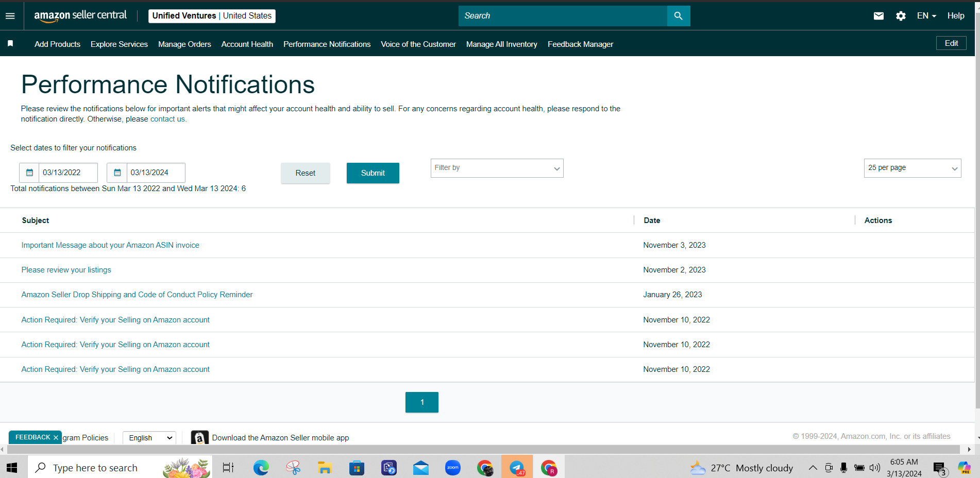This screenshot has height=478, width=980.
Task: Open the messages envelope icon
Action: pyautogui.click(x=878, y=16)
